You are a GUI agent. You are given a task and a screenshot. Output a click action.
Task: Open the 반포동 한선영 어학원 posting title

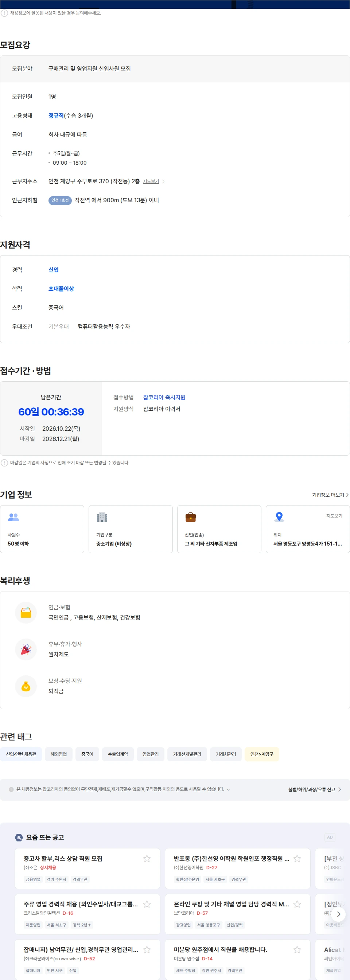click(x=232, y=859)
